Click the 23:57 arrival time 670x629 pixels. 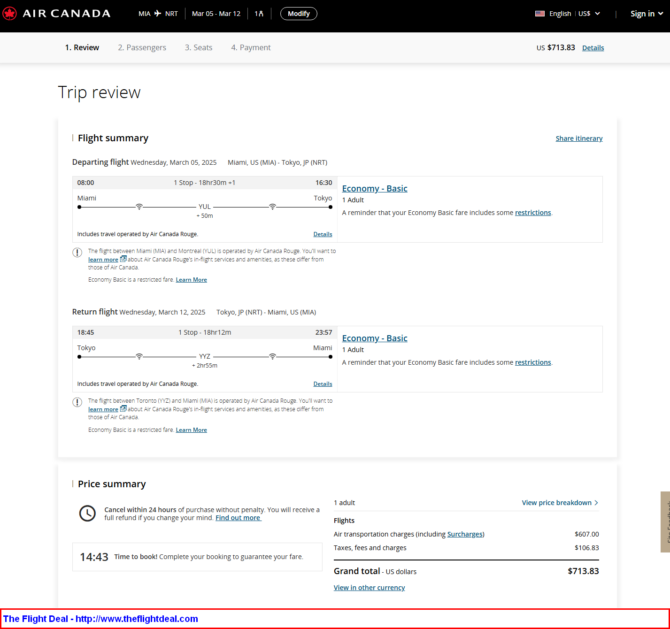[x=323, y=332]
